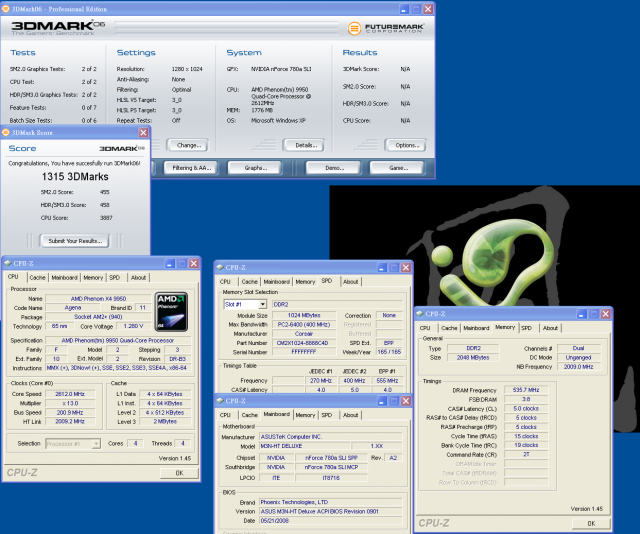Launch the Demo... button

coord(334,168)
